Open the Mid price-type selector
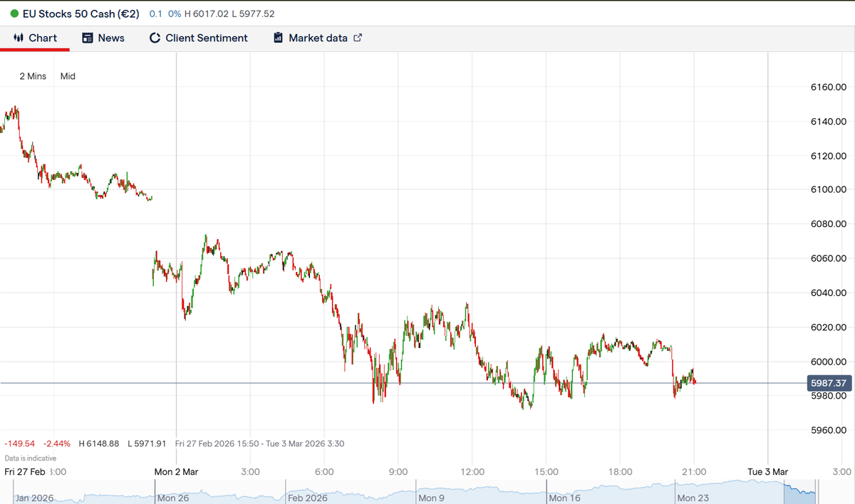This screenshot has height=504, width=855. [x=67, y=76]
